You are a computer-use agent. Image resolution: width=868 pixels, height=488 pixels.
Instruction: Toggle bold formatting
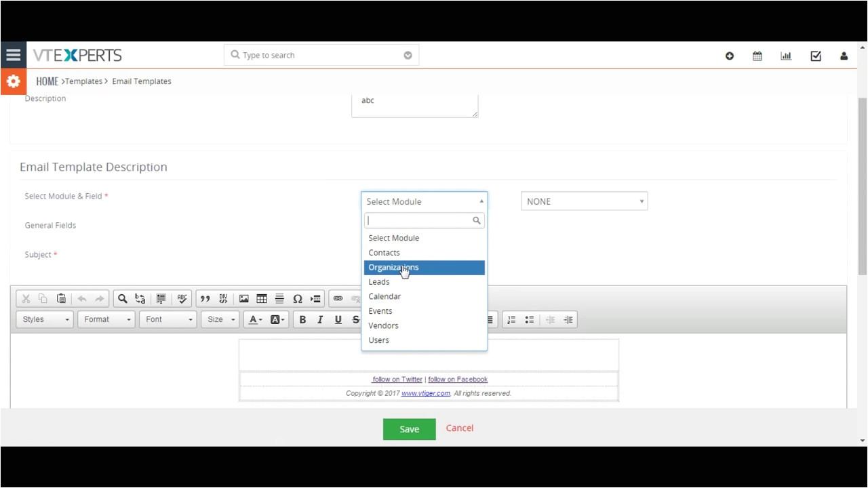point(302,320)
